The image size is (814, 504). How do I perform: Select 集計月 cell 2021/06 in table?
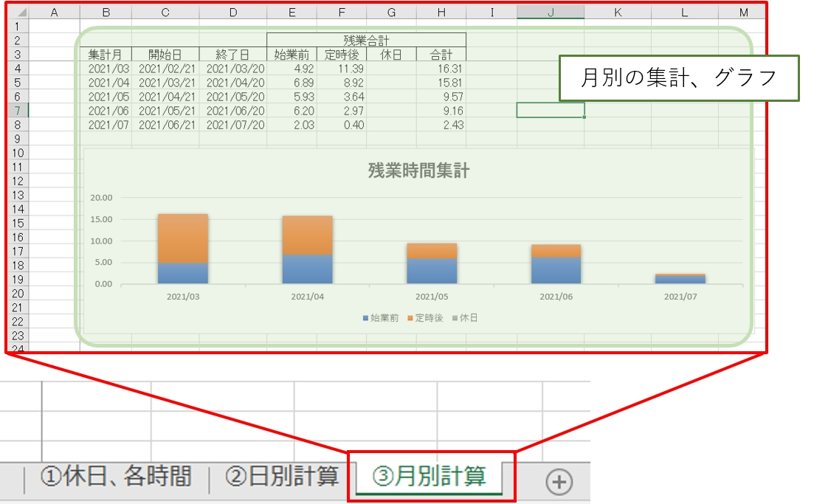[x=106, y=111]
